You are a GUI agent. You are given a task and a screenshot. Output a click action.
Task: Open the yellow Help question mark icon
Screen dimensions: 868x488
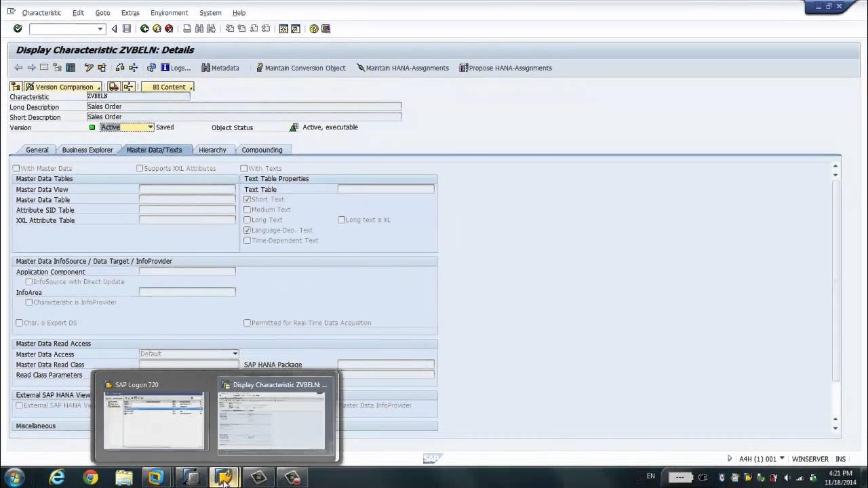[314, 28]
